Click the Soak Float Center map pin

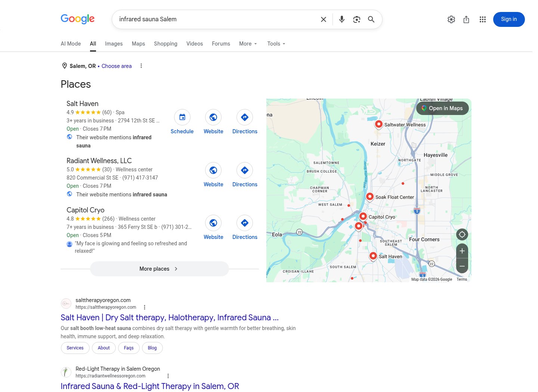[x=370, y=197]
